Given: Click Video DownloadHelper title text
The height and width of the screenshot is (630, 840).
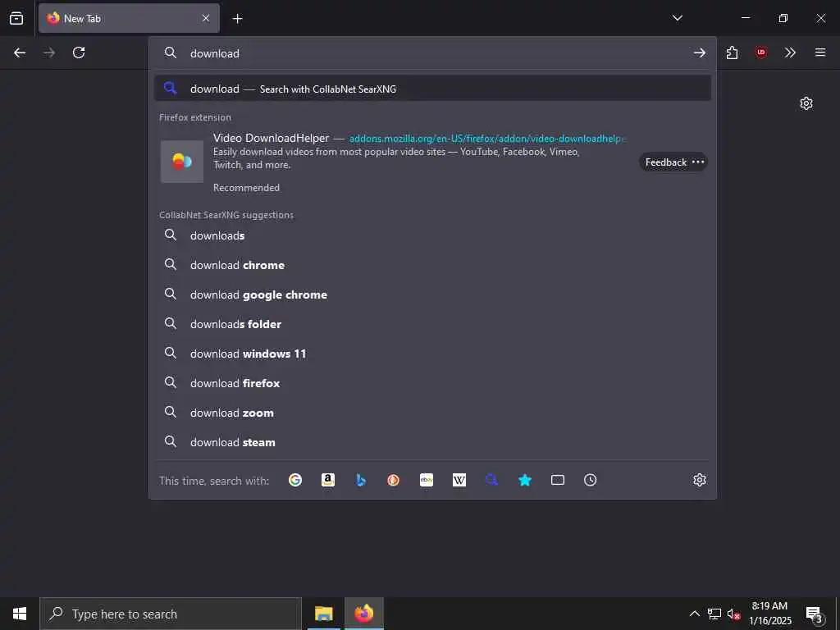Looking at the screenshot, I should point(271,138).
